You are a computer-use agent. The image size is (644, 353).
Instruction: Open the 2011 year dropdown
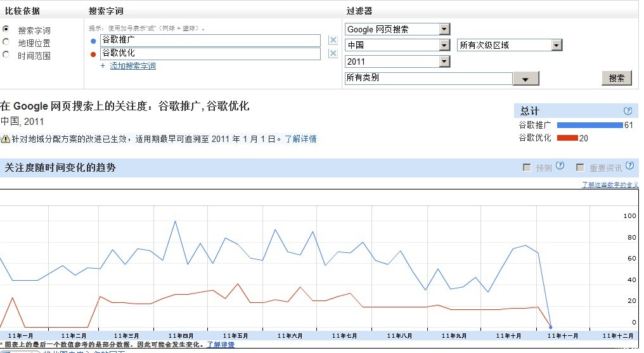(397, 61)
